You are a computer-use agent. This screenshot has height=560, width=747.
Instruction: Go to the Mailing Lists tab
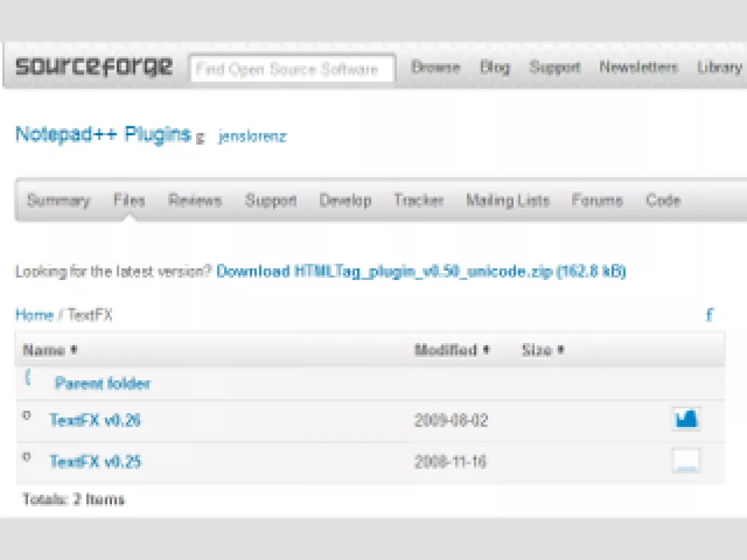tap(508, 200)
